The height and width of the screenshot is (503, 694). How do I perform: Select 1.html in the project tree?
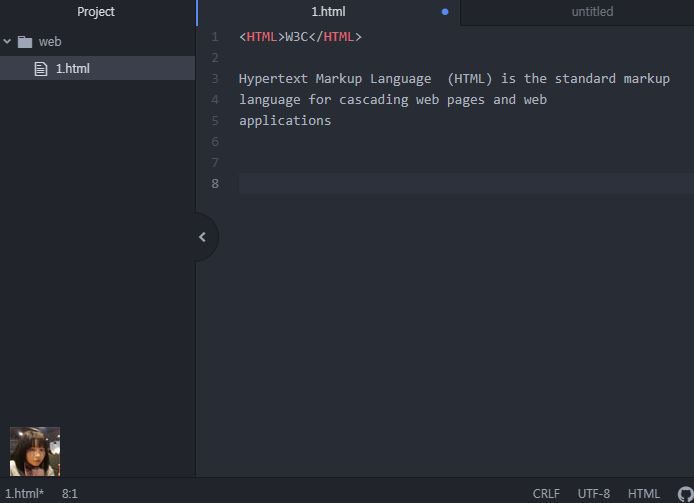tap(97, 68)
